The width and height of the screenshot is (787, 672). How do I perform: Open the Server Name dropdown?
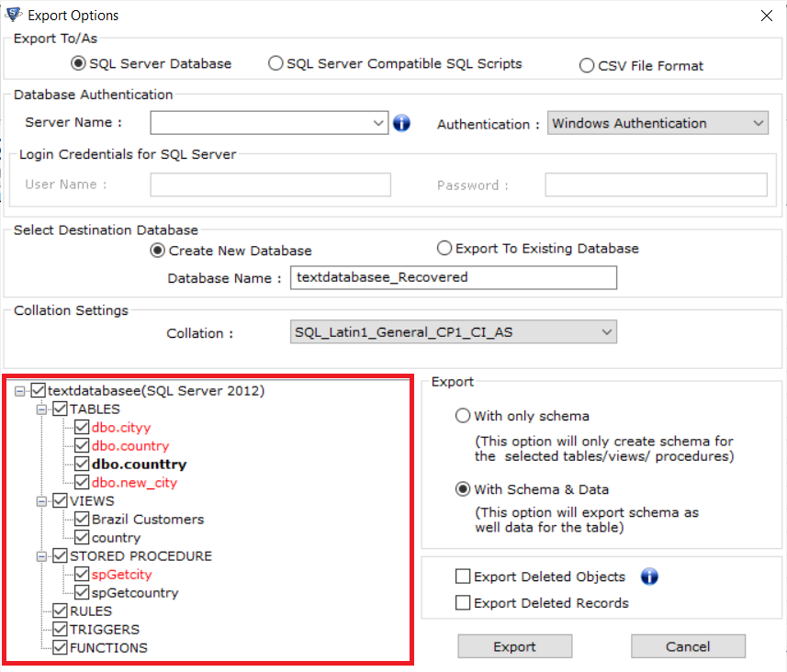378,122
